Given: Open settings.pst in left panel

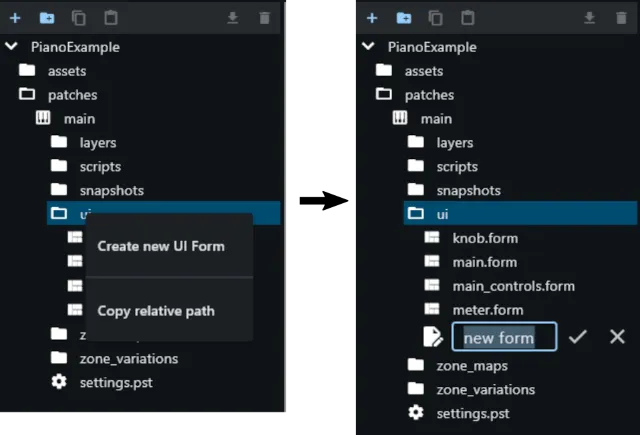Looking at the screenshot, I should point(102,382).
